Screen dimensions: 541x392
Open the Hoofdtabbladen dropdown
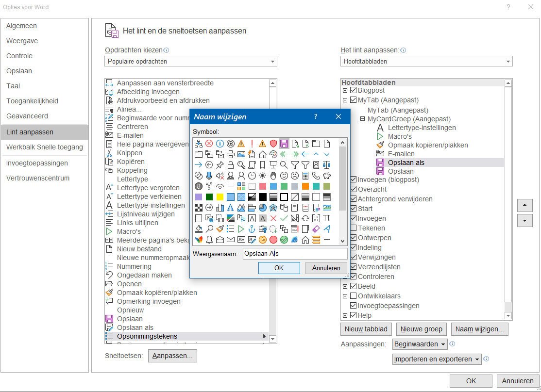426,61
